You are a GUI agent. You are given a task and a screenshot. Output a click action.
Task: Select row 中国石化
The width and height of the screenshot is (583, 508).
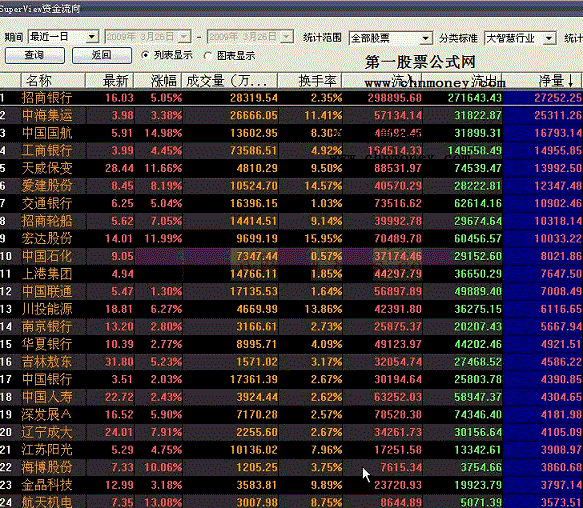click(292, 256)
